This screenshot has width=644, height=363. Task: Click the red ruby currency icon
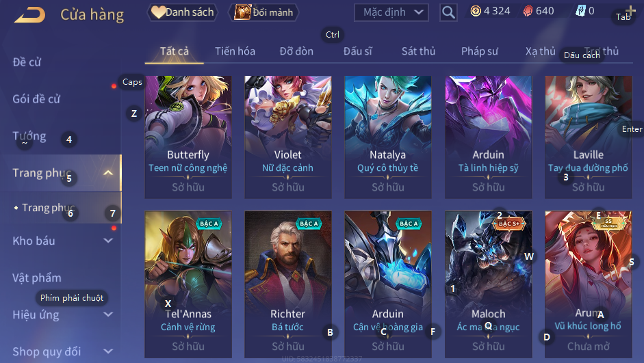528,11
